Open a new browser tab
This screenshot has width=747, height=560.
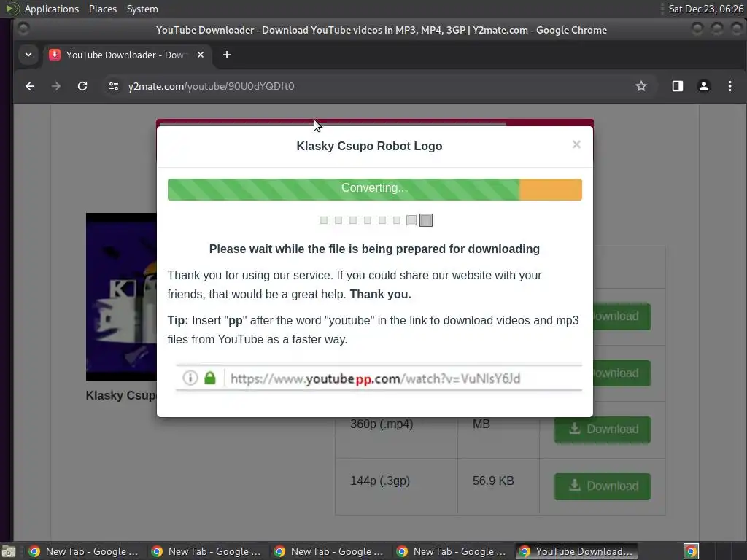point(227,55)
